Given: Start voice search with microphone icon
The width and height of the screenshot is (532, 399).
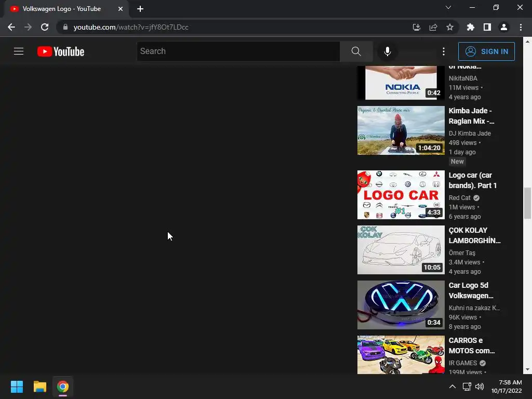Looking at the screenshot, I should pyautogui.click(x=388, y=51).
